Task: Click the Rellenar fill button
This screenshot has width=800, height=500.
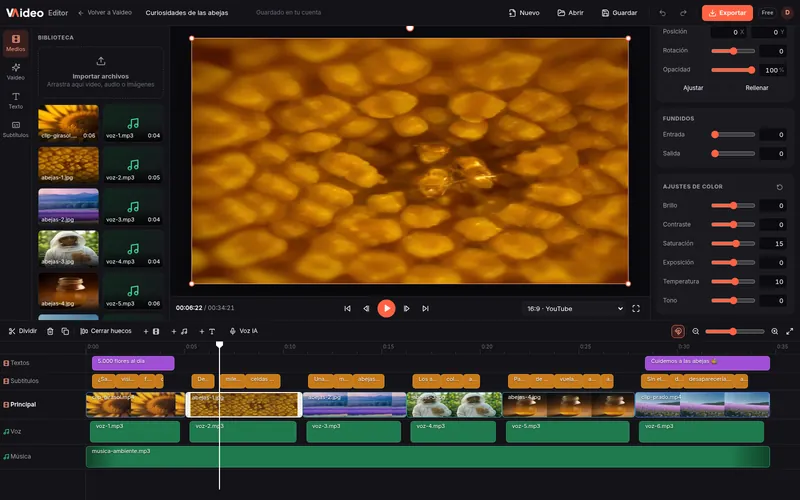Action: 757,88
